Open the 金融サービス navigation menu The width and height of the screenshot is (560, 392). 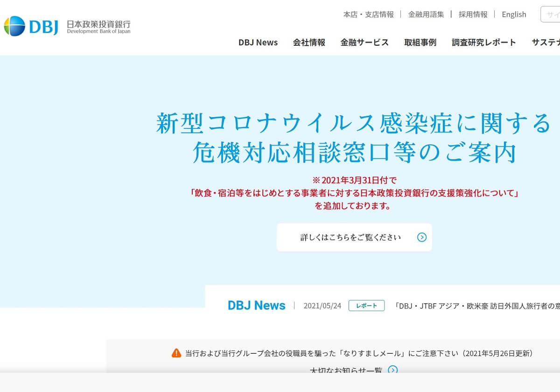[x=364, y=42]
